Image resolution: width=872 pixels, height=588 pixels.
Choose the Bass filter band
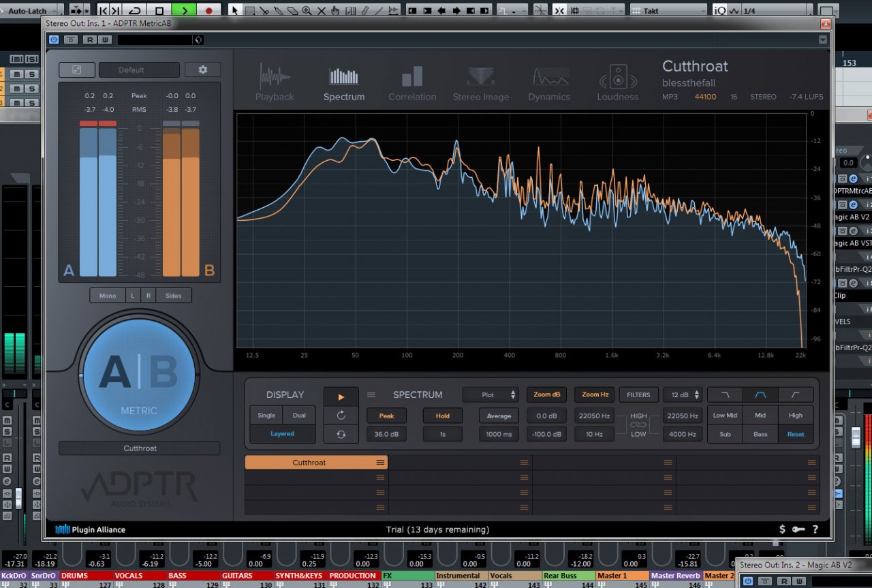pos(760,434)
